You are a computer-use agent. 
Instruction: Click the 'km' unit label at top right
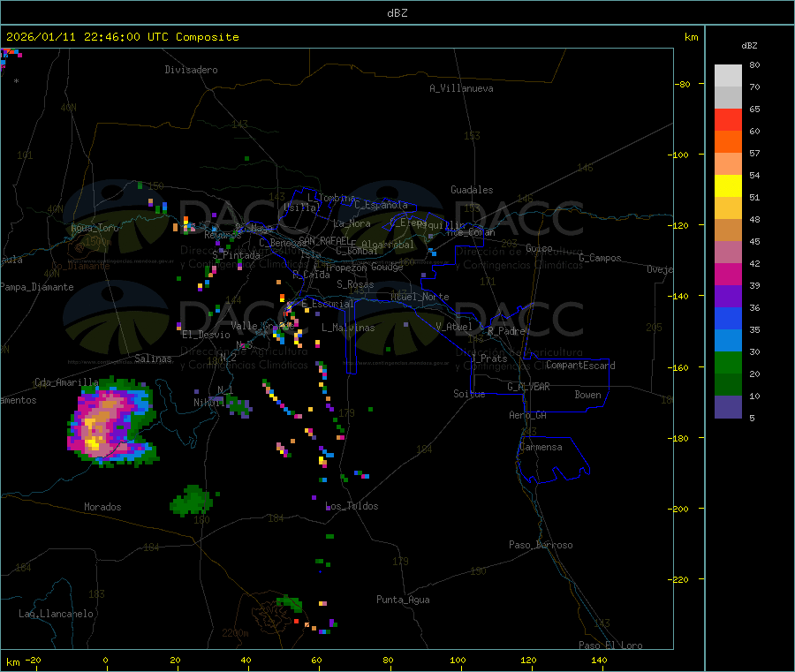[x=691, y=37]
